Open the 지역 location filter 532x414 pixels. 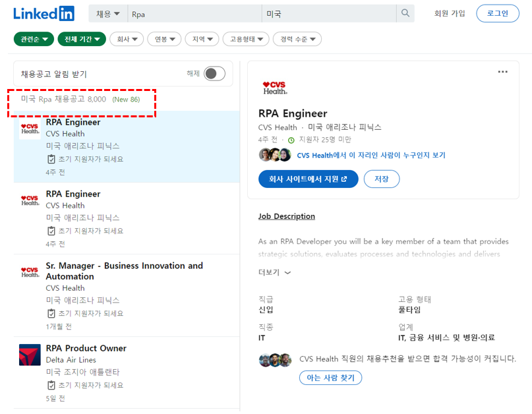(x=202, y=39)
